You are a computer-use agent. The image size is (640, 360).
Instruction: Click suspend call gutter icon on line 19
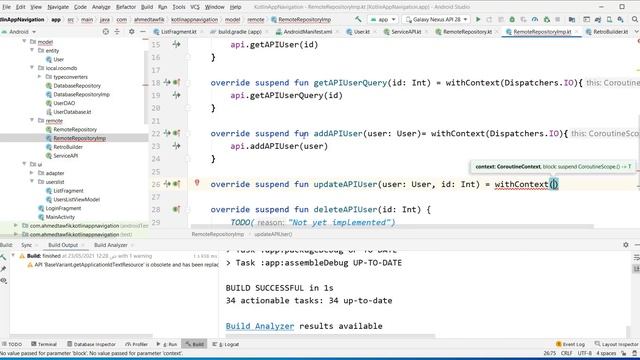[176, 95]
